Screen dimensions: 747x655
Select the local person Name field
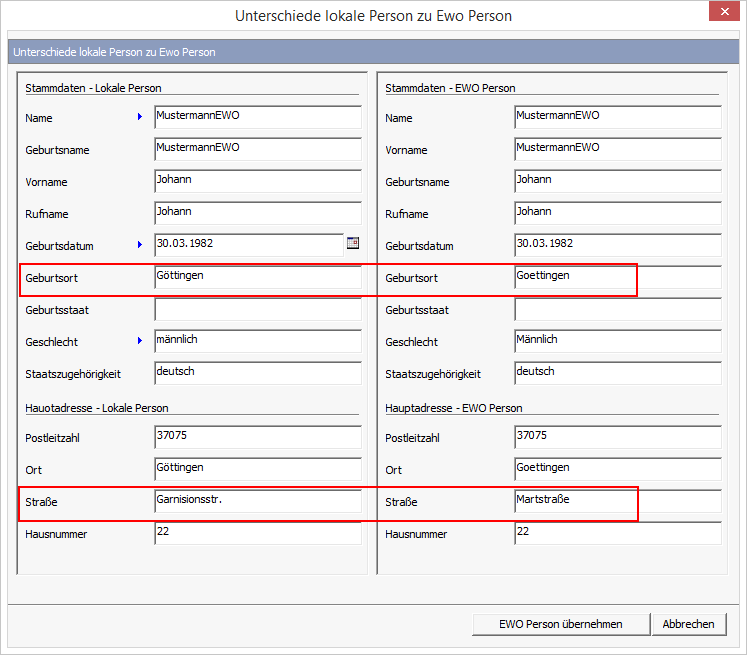pos(257,117)
